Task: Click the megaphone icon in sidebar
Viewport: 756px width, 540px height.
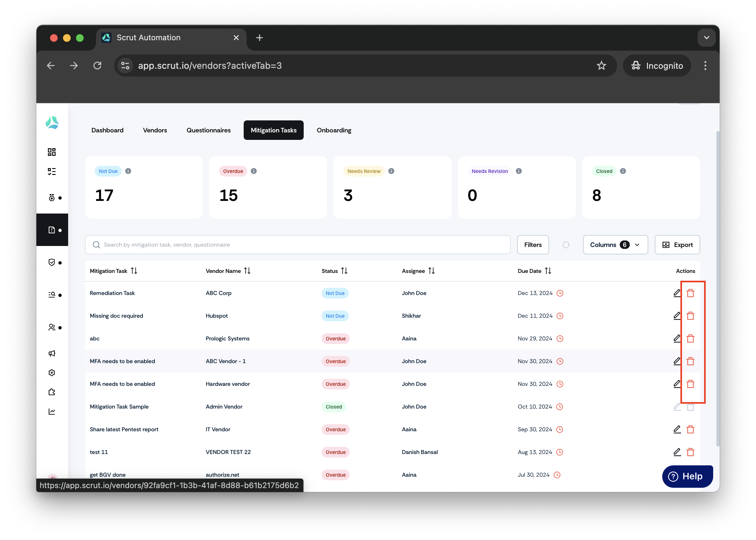Action: tap(52, 353)
